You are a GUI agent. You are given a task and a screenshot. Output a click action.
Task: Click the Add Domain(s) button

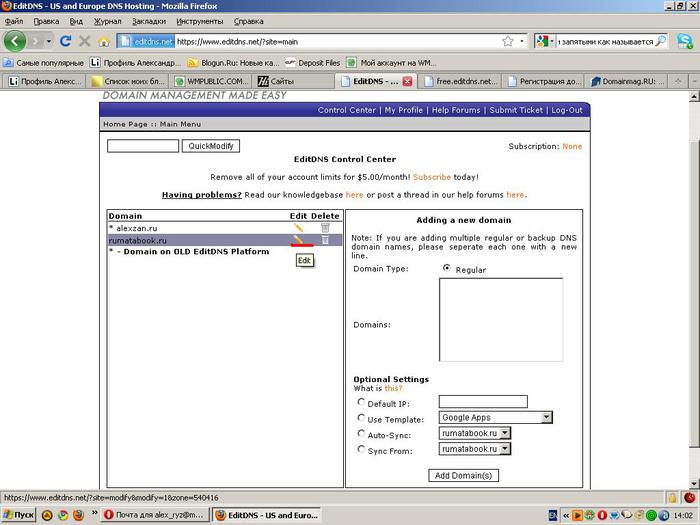[463, 475]
